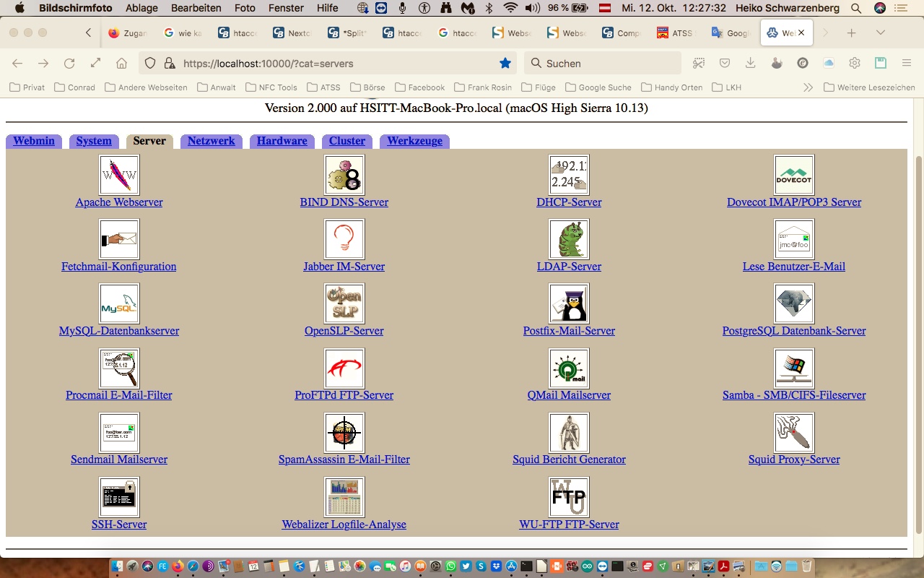924x578 pixels.
Task: Click the Lese Benutzer-E-Mail envelope icon
Action: (794, 239)
